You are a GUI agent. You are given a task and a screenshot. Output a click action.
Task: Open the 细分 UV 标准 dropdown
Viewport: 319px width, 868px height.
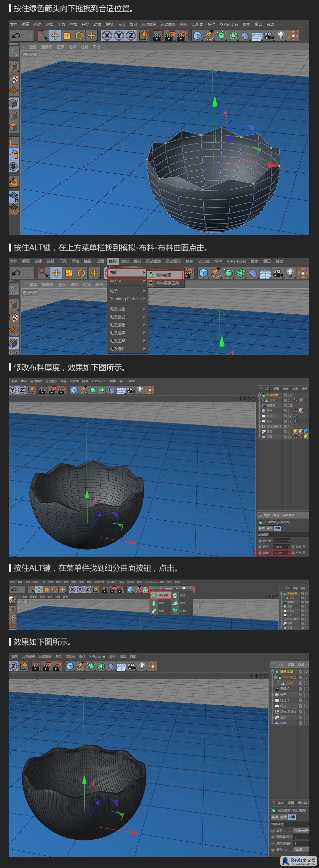point(301,850)
